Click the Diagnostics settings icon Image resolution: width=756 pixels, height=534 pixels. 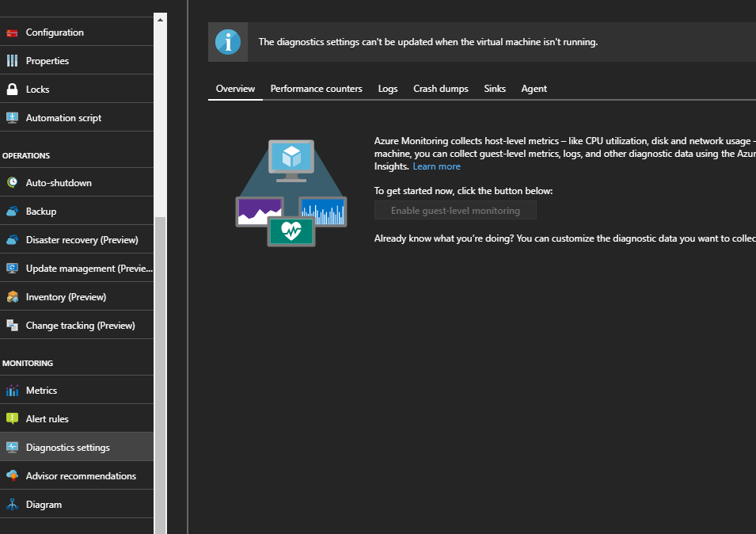(12, 447)
